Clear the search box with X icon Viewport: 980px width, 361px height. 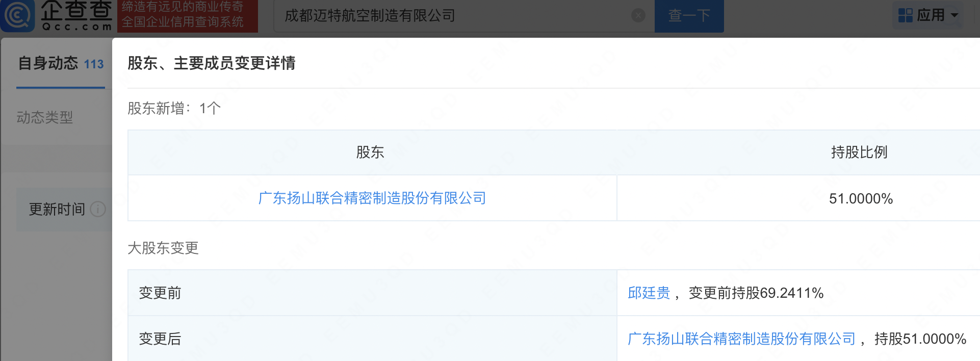coord(638,16)
